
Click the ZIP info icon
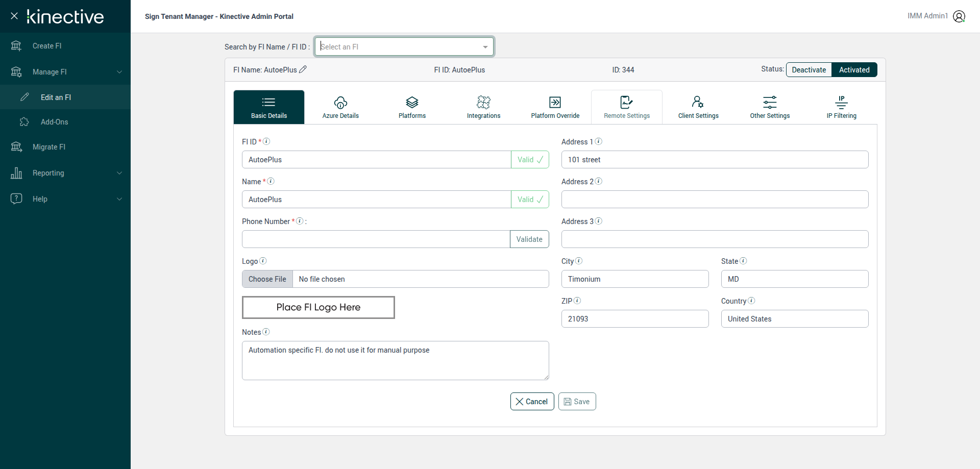click(577, 301)
